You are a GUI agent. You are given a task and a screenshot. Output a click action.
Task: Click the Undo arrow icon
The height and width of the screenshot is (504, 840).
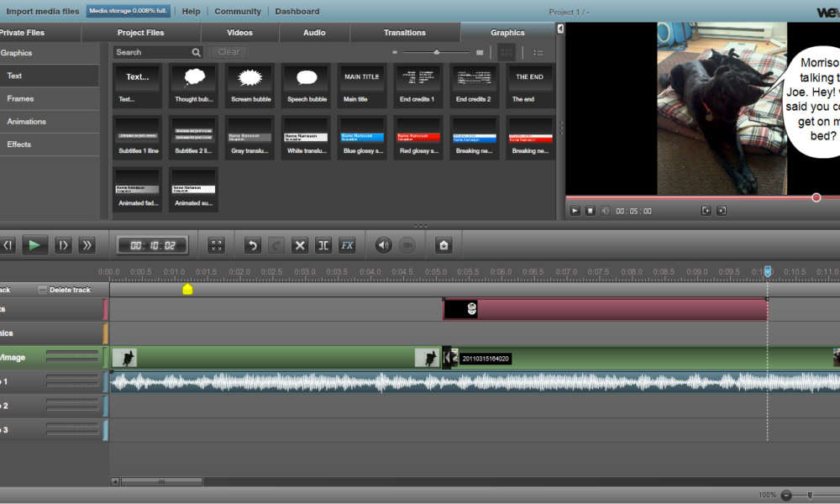(x=252, y=245)
